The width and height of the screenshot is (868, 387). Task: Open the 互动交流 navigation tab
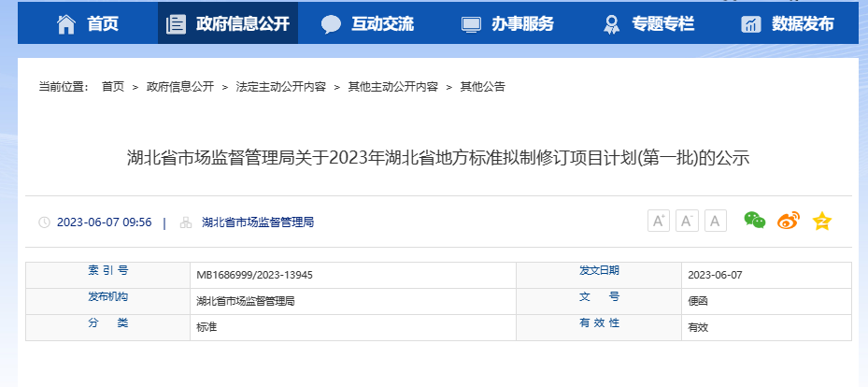pyautogui.click(x=368, y=23)
